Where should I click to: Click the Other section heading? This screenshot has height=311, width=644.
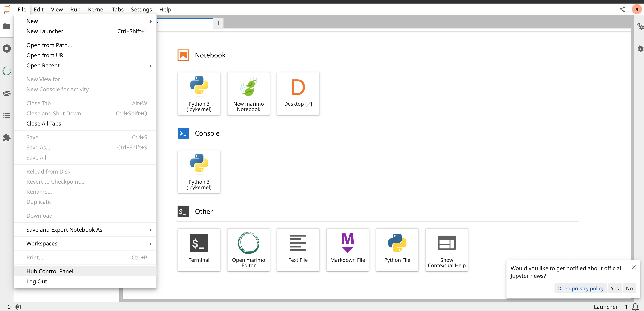(x=204, y=212)
